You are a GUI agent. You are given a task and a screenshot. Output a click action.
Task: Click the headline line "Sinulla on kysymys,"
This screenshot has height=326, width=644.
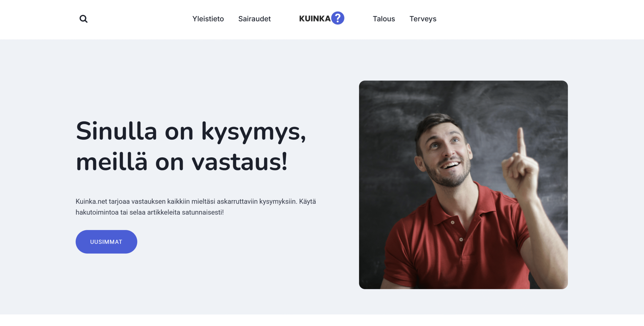click(x=191, y=131)
